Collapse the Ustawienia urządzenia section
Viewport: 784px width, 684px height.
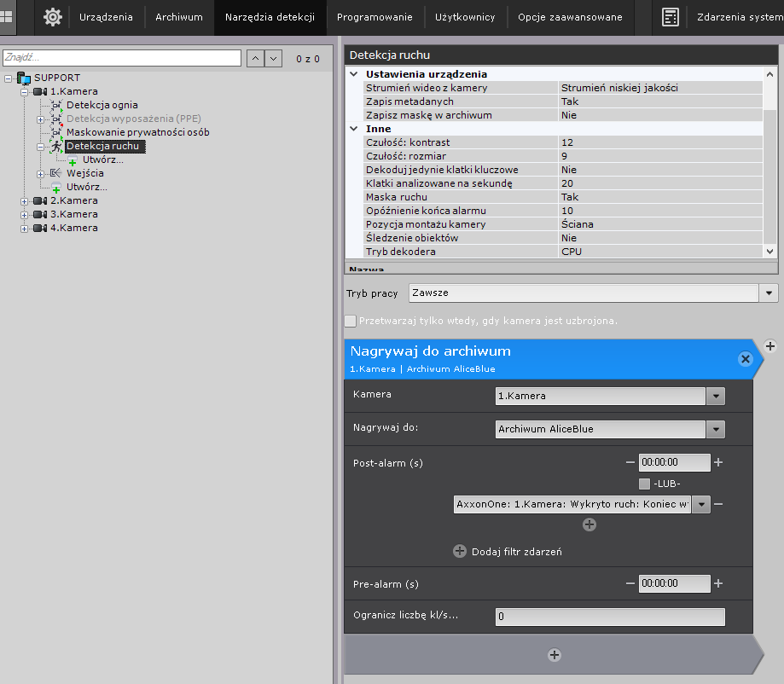355,74
